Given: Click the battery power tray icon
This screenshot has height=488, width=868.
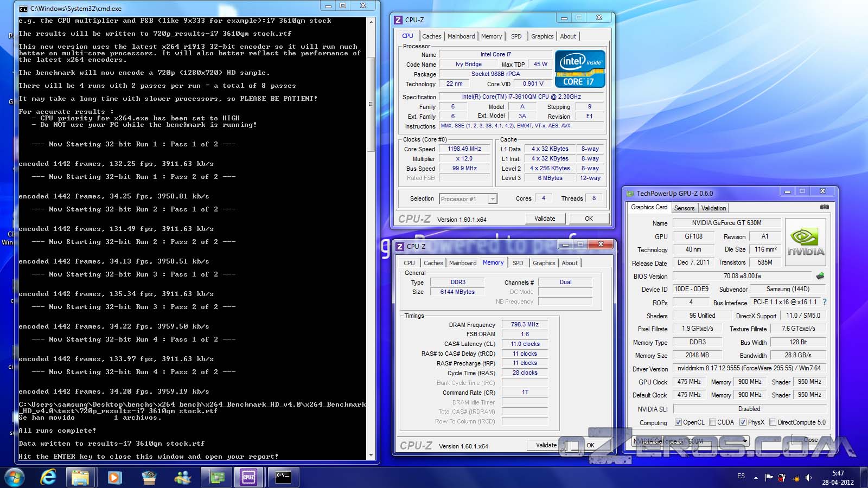Looking at the screenshot, I should 782,478.
